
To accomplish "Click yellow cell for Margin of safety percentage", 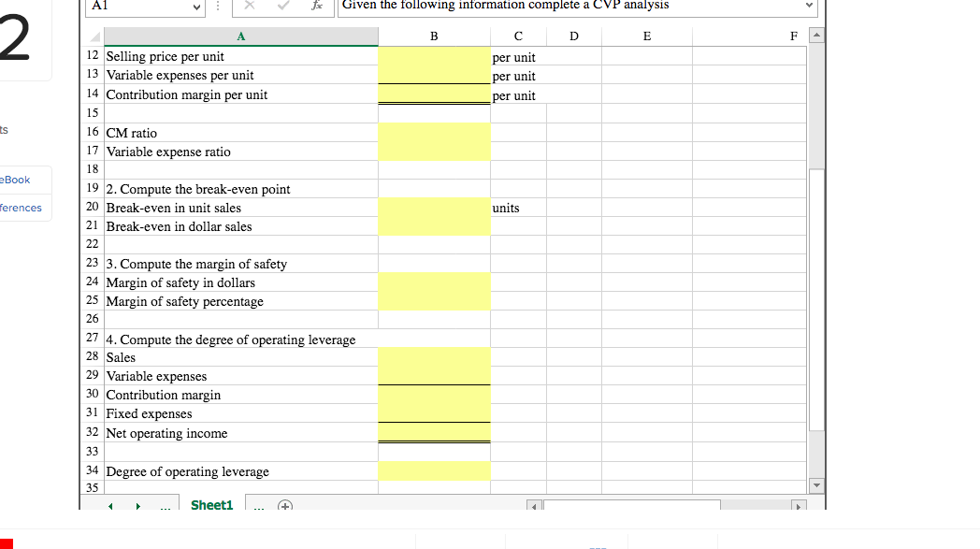I will [434, 301].
